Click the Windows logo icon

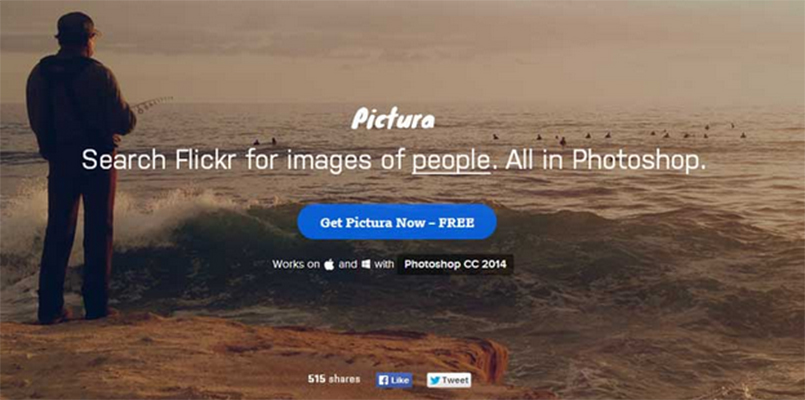(366, 264)
